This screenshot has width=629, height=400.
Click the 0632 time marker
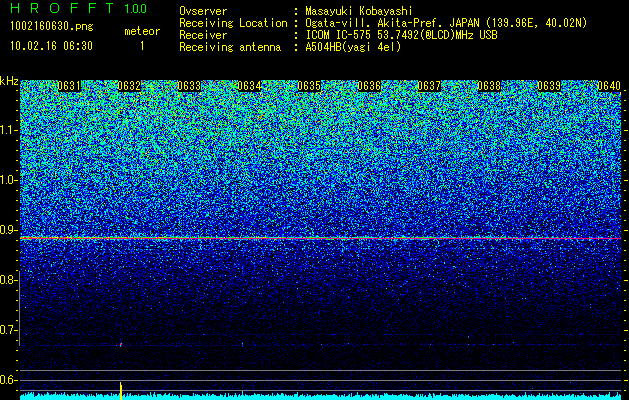pyautogui.click(x=129, y=86)
